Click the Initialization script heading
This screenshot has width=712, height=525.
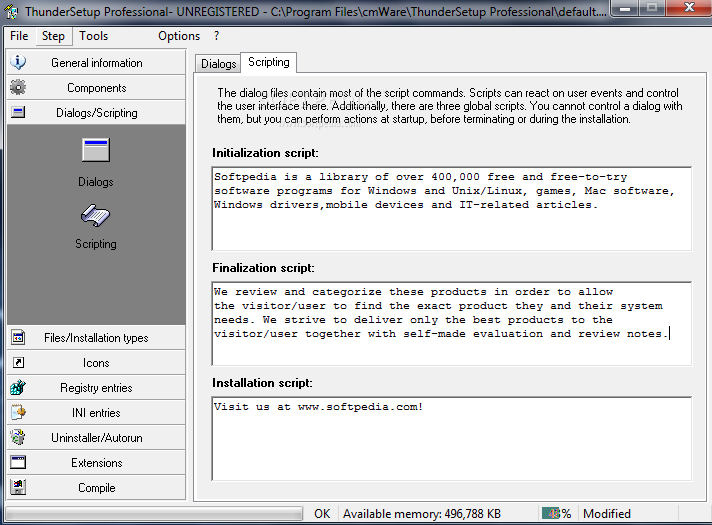[x=265, y=153]
